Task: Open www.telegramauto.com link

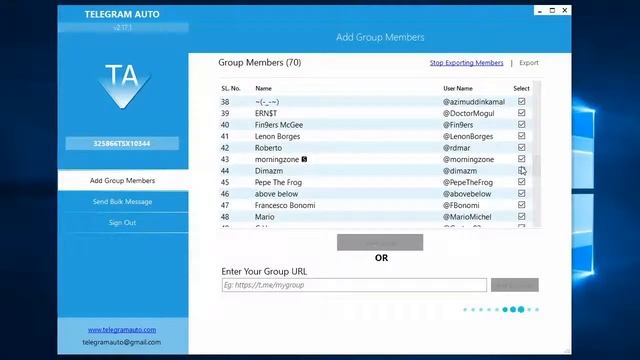Action: (x=122, y=329)
